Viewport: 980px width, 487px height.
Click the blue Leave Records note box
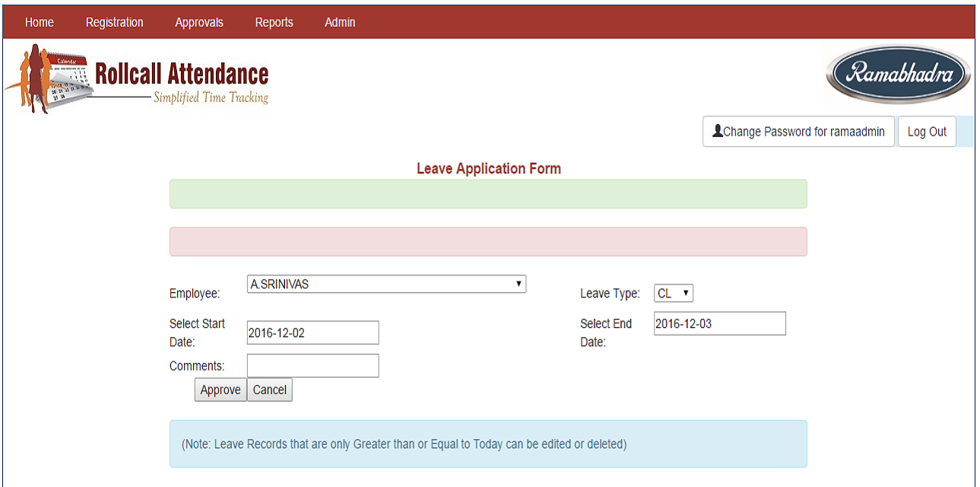pyautogui.click(x=487, y=444)
